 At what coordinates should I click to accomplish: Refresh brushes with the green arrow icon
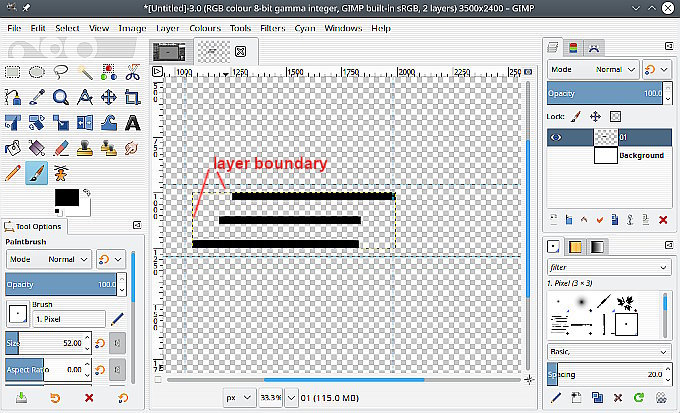point(639,397)
